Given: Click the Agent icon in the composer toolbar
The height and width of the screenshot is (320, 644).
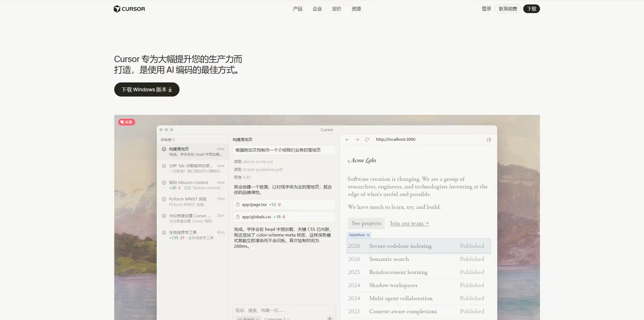Looking at the screenshot, I should pyautogui.click(x=240, y=319).
